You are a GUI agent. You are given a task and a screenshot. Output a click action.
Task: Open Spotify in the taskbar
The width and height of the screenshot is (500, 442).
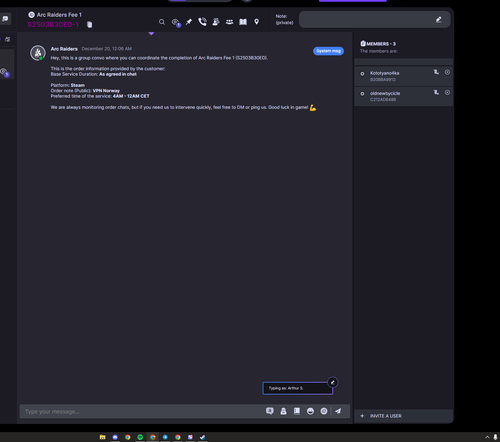pyautogui.click(x=140, y=437)
